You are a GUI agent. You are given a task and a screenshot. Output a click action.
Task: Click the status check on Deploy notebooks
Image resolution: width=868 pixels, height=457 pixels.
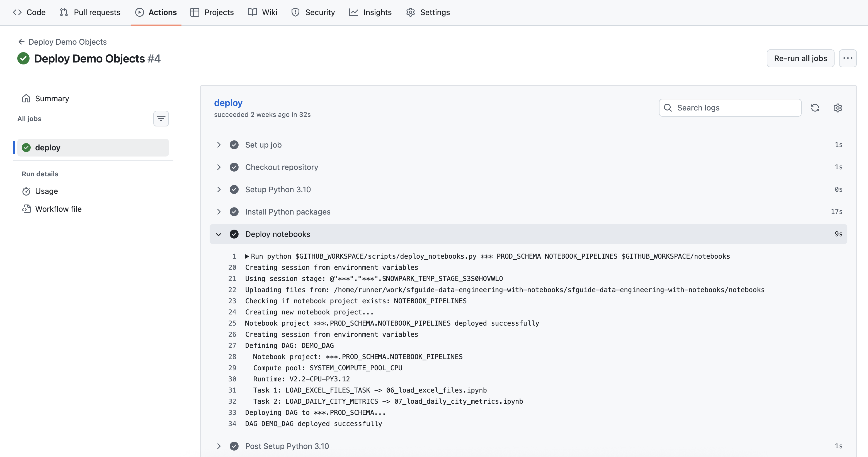click(x=234, y=234)
